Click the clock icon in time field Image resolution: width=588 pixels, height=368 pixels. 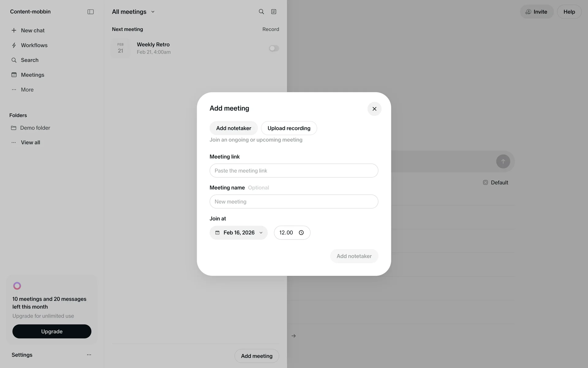tap(301, 233)
